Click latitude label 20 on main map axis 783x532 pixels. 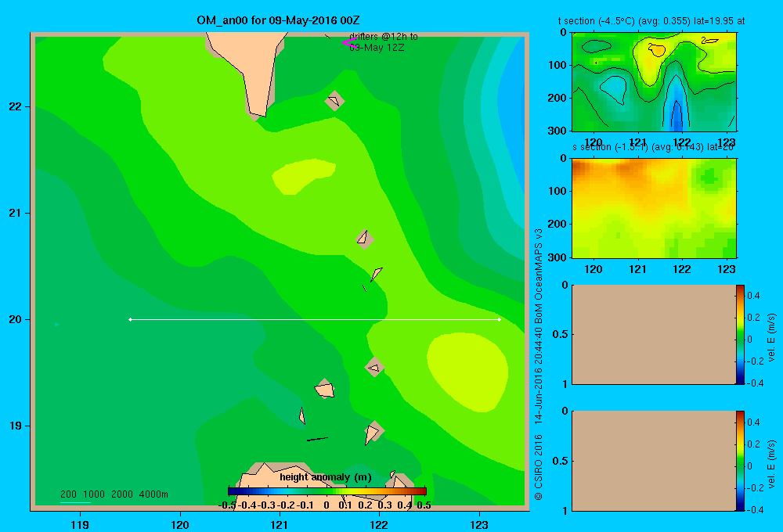(x=16, y=319)
